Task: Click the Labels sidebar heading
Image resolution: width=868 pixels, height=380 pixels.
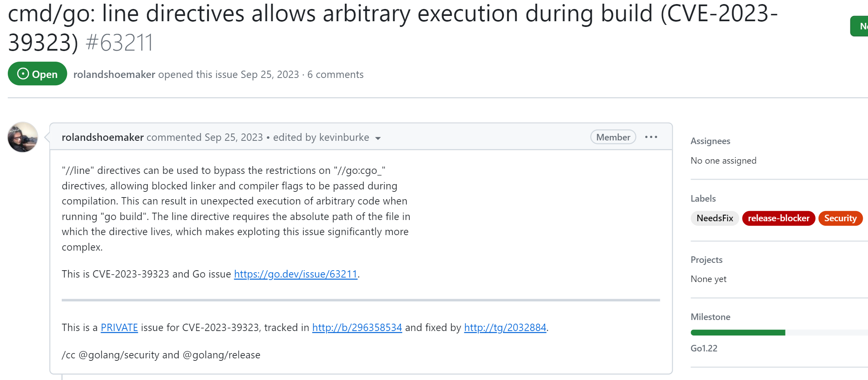Action: [x=703, y=199]
